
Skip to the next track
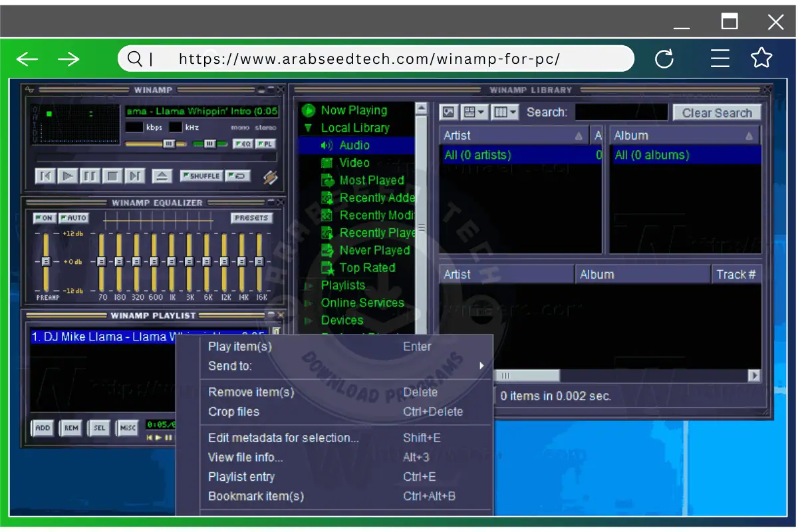(136, 176)
